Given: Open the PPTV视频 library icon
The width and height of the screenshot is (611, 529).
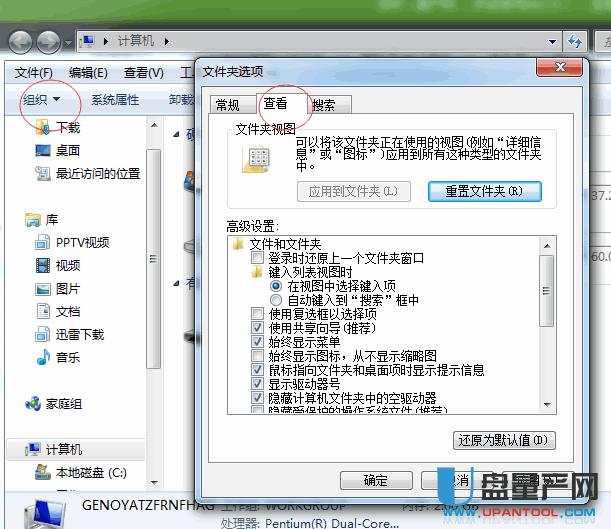Looking at the screenshot, I should (43, 242).
